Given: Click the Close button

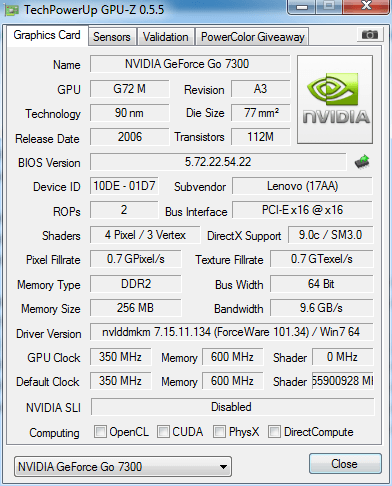Looking at the screenshot, I should (345, 463).
